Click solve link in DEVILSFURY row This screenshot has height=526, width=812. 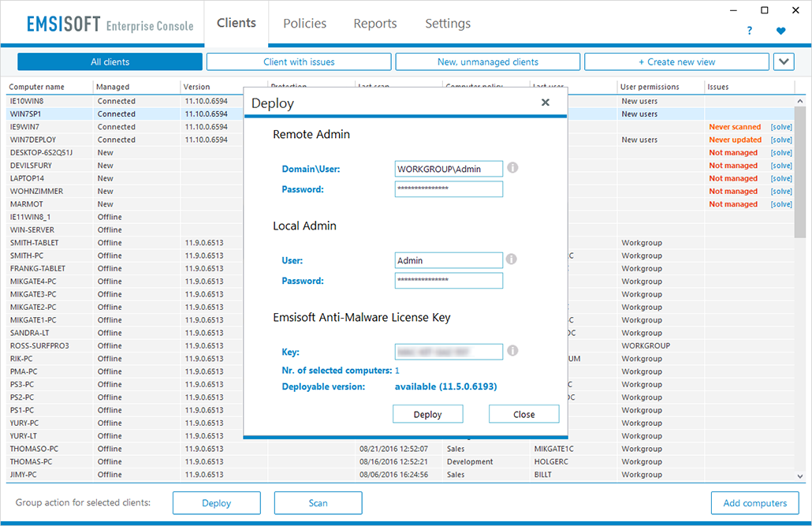point(781,166)
